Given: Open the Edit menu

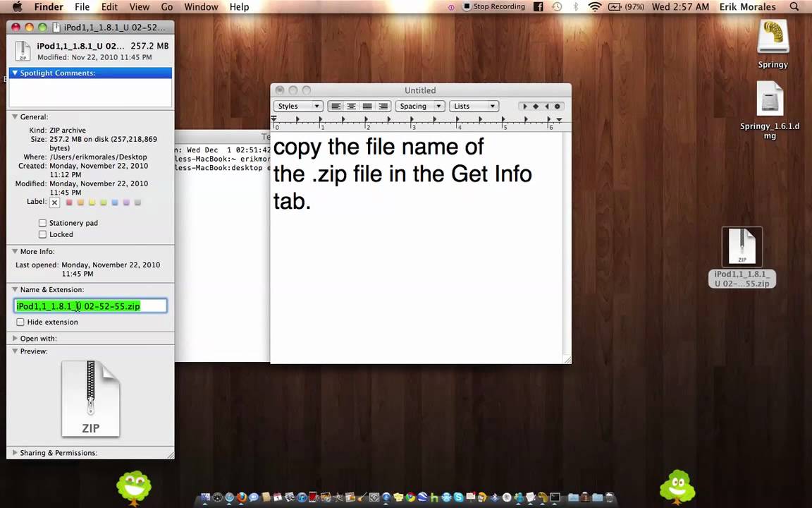Looking at the screenshot, I should pyautogui.click(x=109, y=7).
